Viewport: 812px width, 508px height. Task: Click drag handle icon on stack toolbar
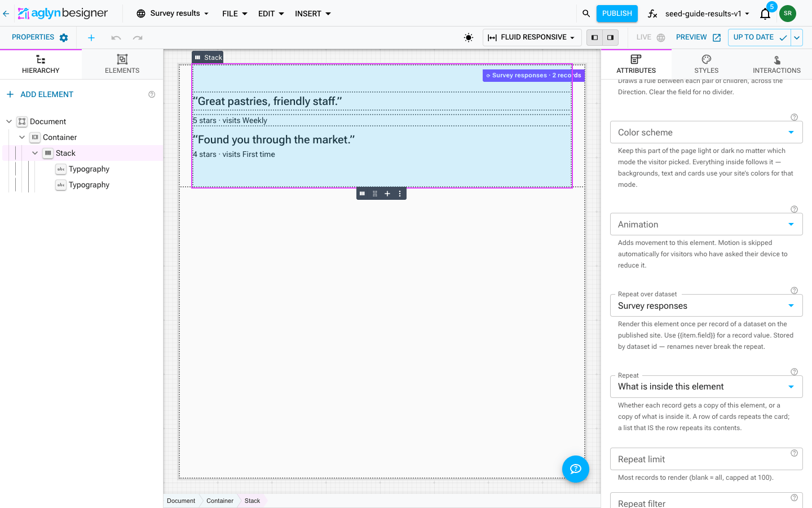tap(375, 194)
